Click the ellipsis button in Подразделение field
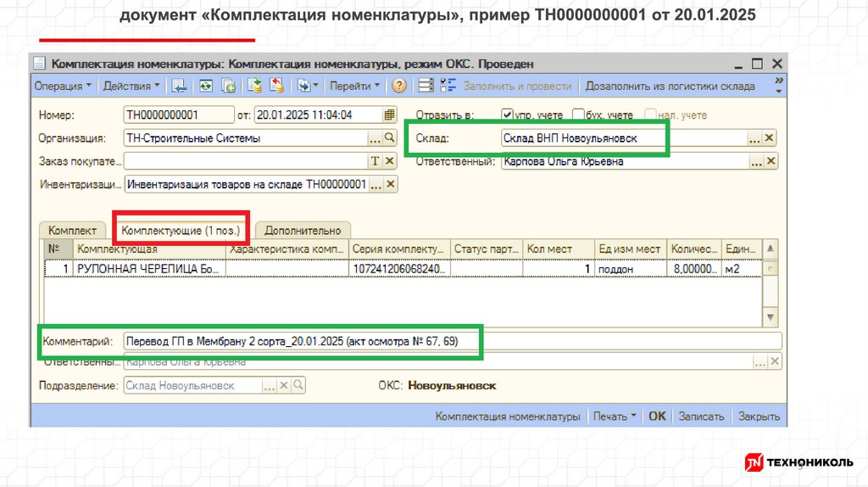Image resolution: width=868 pixels, height=487 pixels. point(270,385)
